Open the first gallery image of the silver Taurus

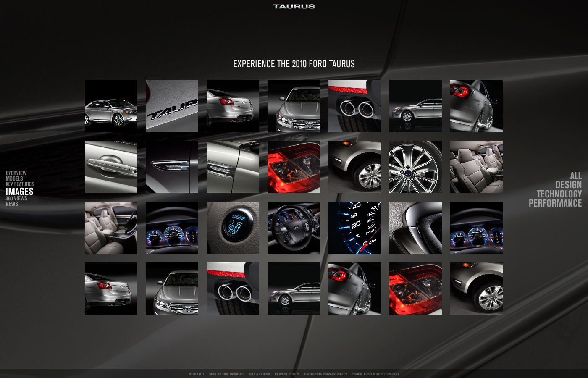click(x=111, y=106)
